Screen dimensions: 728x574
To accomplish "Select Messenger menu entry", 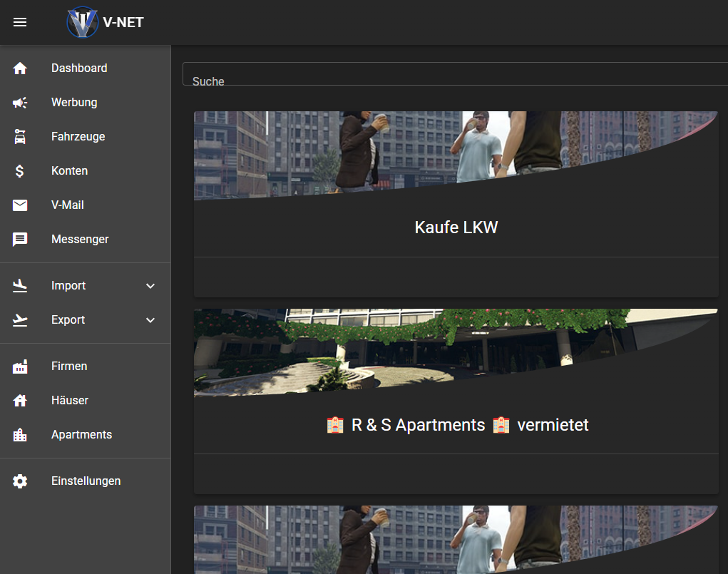I will click(x=86, y=240).
